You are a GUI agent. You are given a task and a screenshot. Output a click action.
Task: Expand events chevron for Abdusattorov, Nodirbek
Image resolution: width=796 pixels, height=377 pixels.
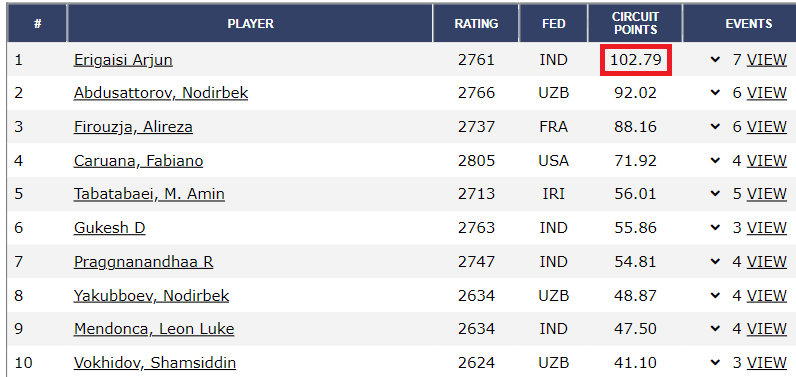715,93
